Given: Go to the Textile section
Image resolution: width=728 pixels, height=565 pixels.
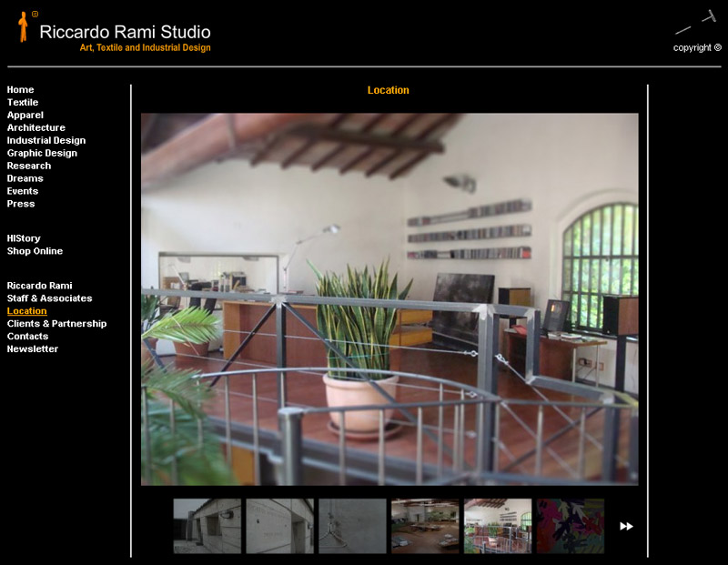Looking at the screenshot, I should click(23, 102).
